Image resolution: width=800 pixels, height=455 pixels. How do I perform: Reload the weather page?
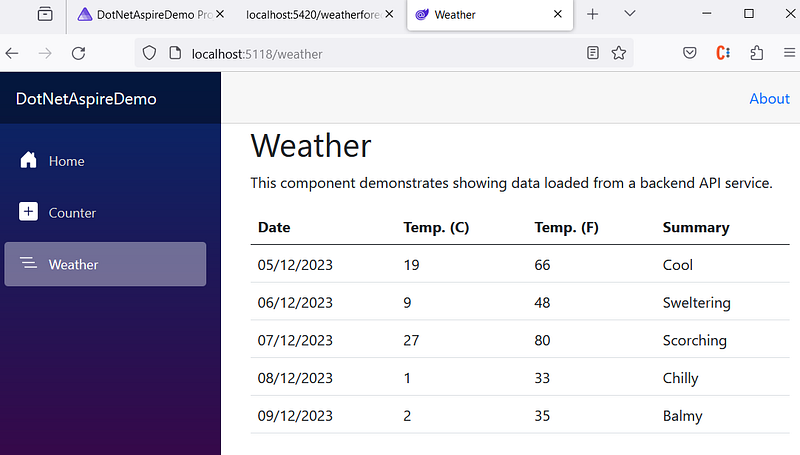click(78, 53)
